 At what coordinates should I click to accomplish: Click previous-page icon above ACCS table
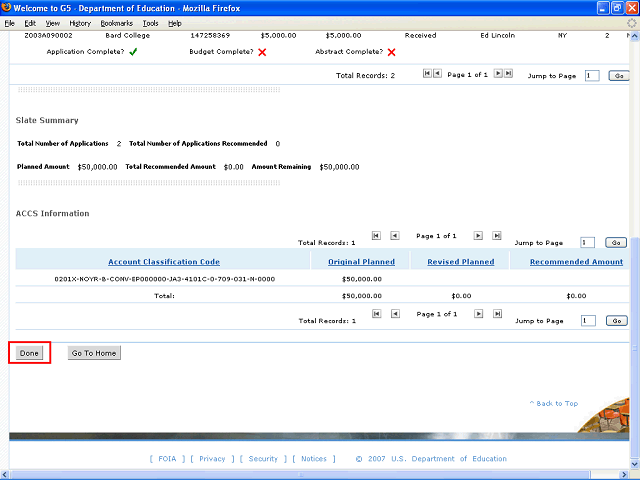(395, 236)
